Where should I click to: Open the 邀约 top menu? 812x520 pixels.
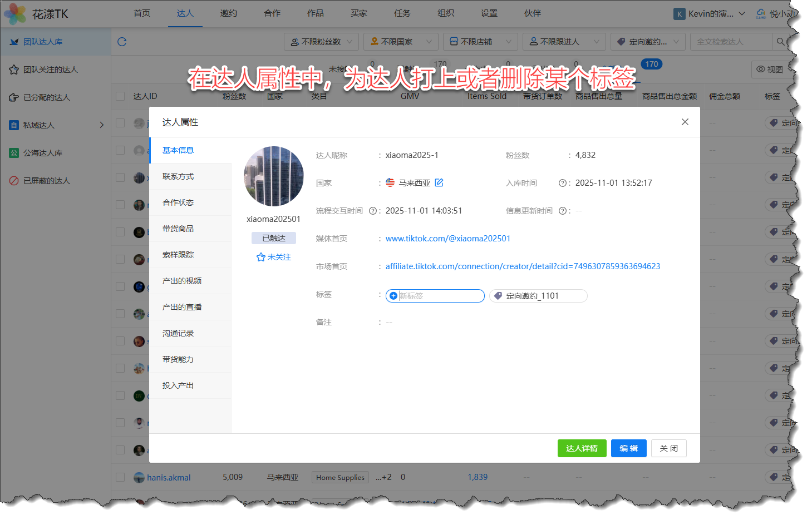[x=228, y=13]
